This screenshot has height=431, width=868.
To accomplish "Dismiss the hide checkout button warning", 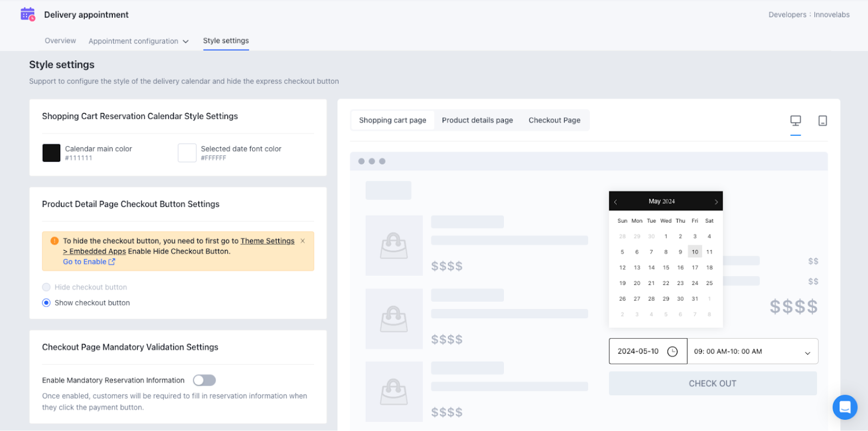I will 303,241.
